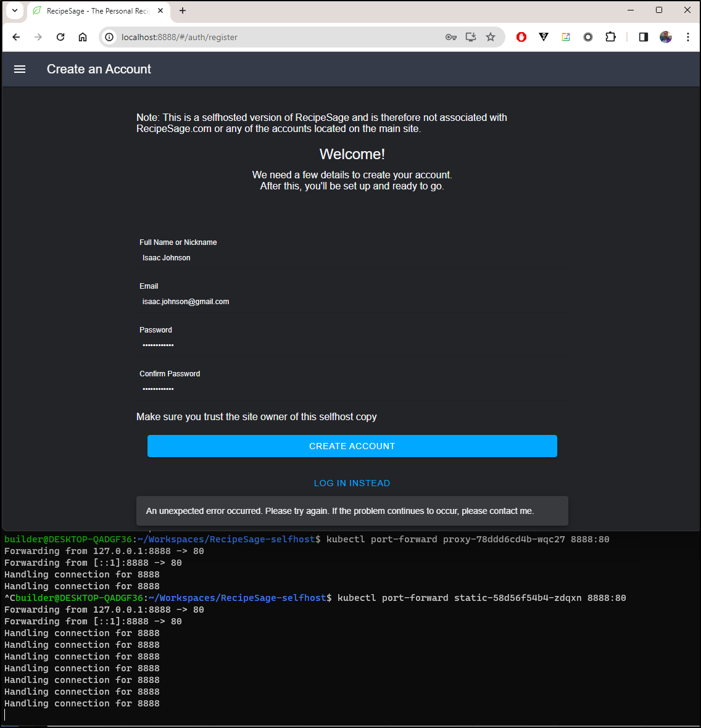Viewport: 701px width, 728px height.
Task: Click the selfhosted version note text
Action: 321,123
